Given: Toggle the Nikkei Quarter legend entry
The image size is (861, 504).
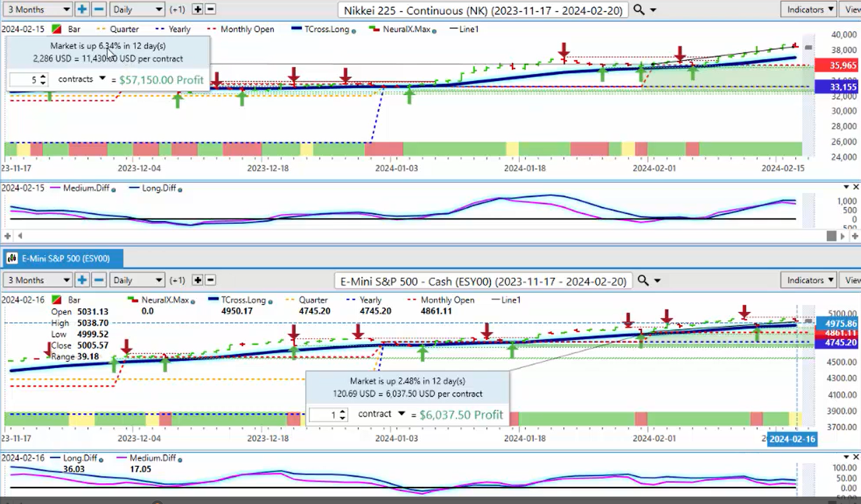Looking at the screenshot, I should 118,29.
